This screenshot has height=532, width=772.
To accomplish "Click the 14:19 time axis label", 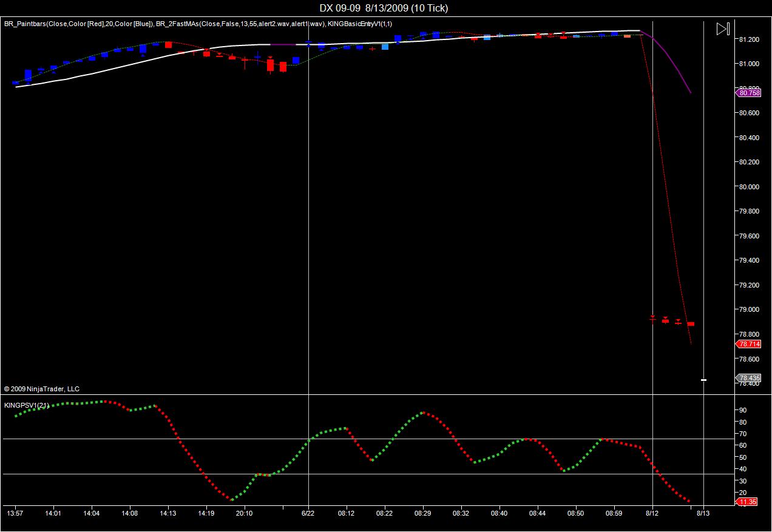I will pyautogui.click(x=206, y=513).
